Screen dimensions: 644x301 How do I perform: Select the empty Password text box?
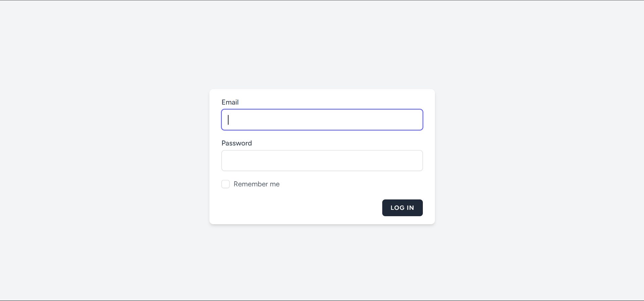[322, 161]
